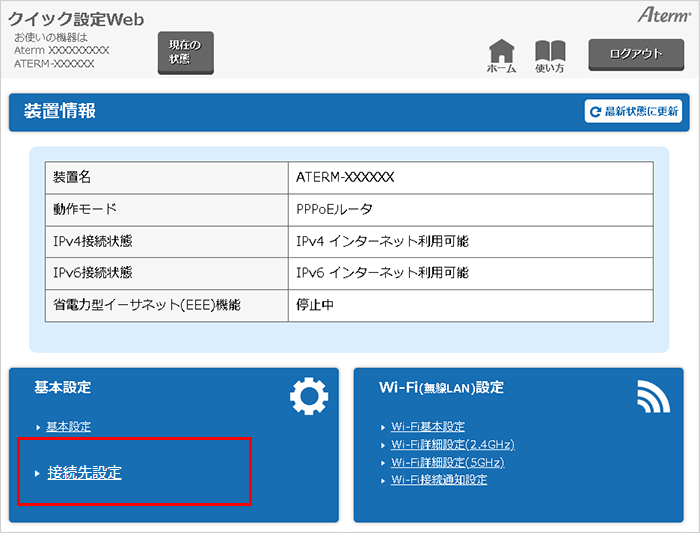The image size is (700, 533).
Task: Click the ホーム house icon
Action: (x=501, y=53)
